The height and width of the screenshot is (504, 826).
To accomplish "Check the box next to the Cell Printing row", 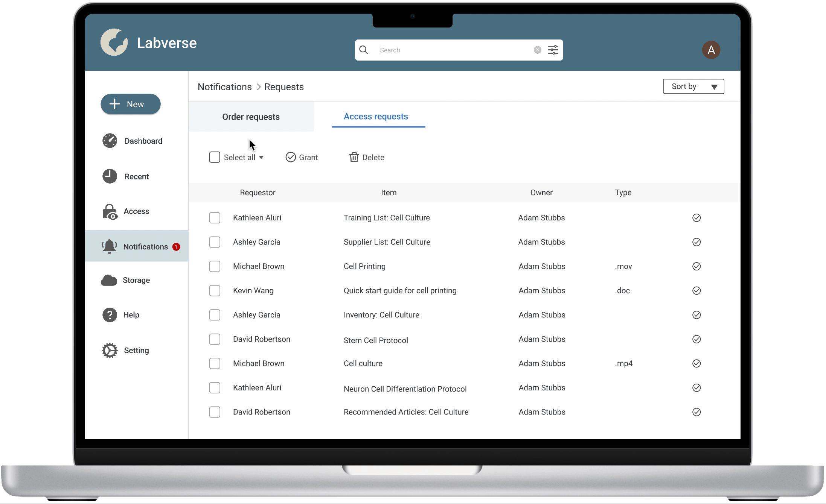I will click(x=215, y=266).
